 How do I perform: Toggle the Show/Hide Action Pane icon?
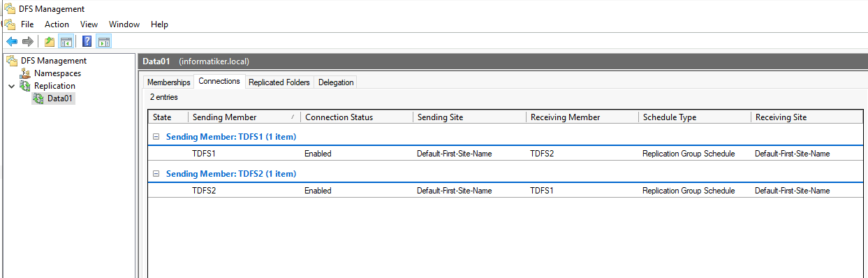103,42
